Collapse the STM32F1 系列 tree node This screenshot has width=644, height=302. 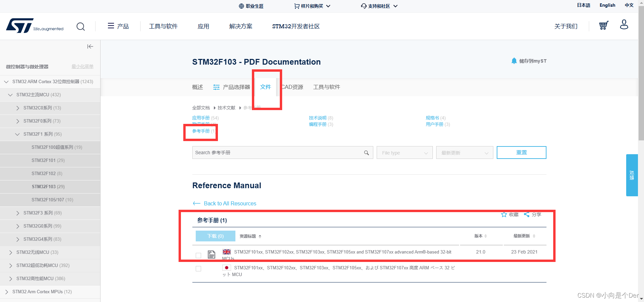click(x=17, y=134)
